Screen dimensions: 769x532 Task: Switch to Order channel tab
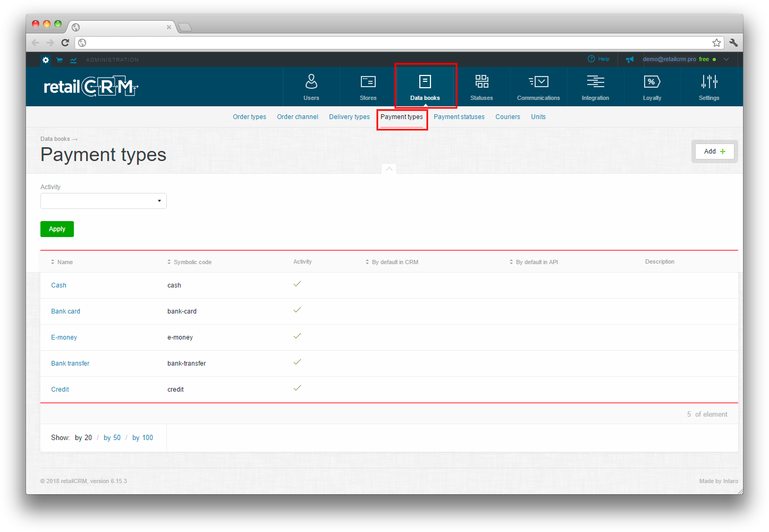[x=298, y=117]
